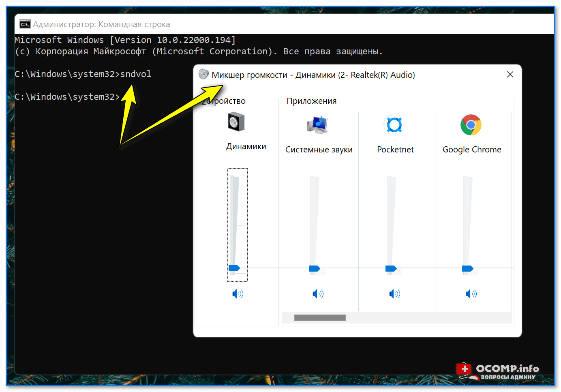Screen dimensions: 561x392
Task: Click the Pocketnet label text
Action: pyautogui.click(x=395, y=150)
